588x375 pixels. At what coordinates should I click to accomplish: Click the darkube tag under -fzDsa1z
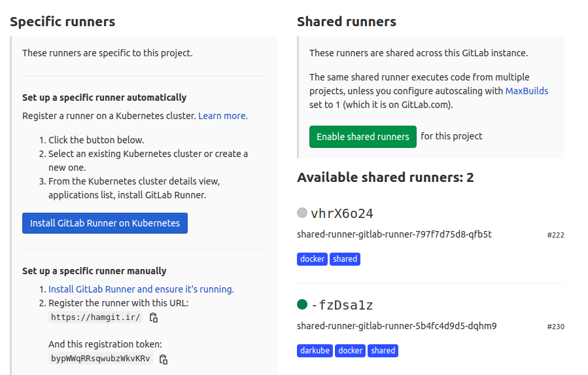tap(315, 351)
